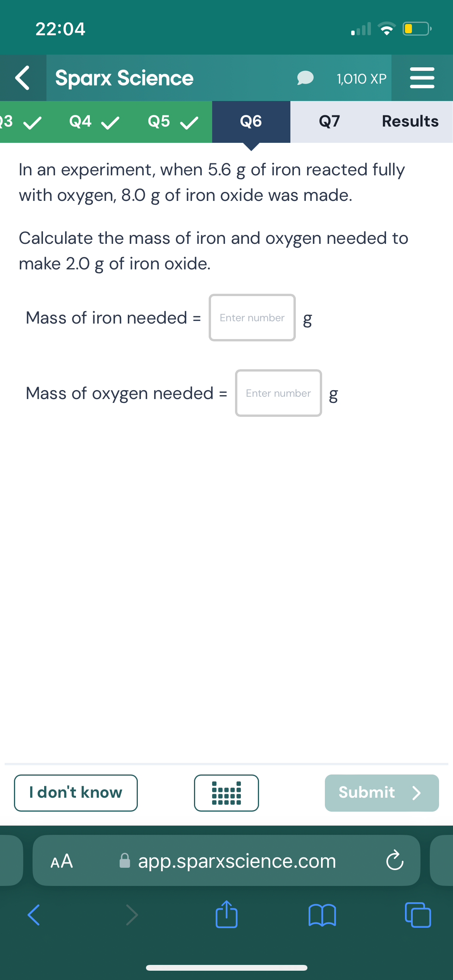453x980 pixels.
Task: Open the calculator keypad icon
Action: (x=226, y=793)
